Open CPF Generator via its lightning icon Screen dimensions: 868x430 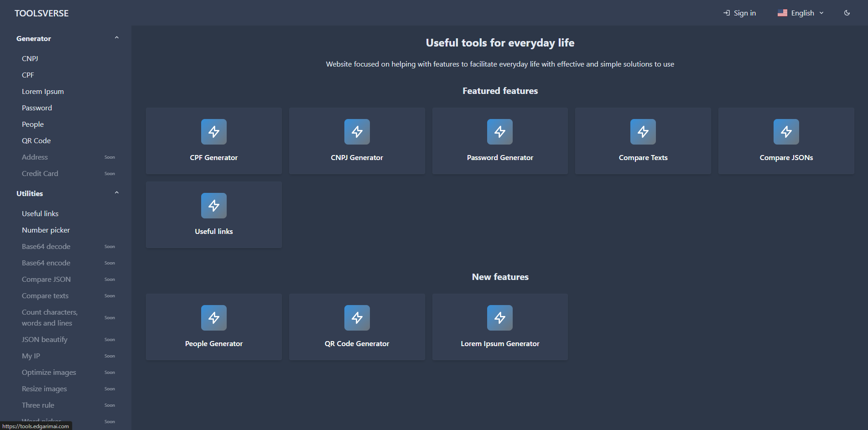(213, 132)
